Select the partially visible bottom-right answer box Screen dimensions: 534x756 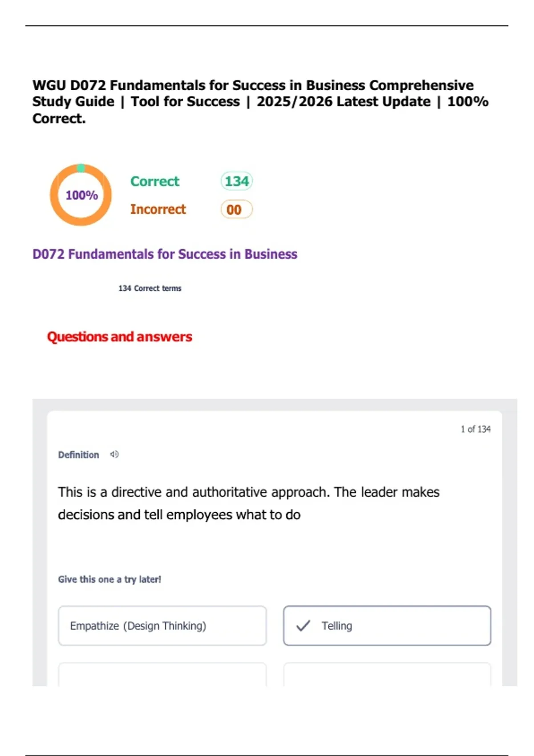tap(387, 675)
